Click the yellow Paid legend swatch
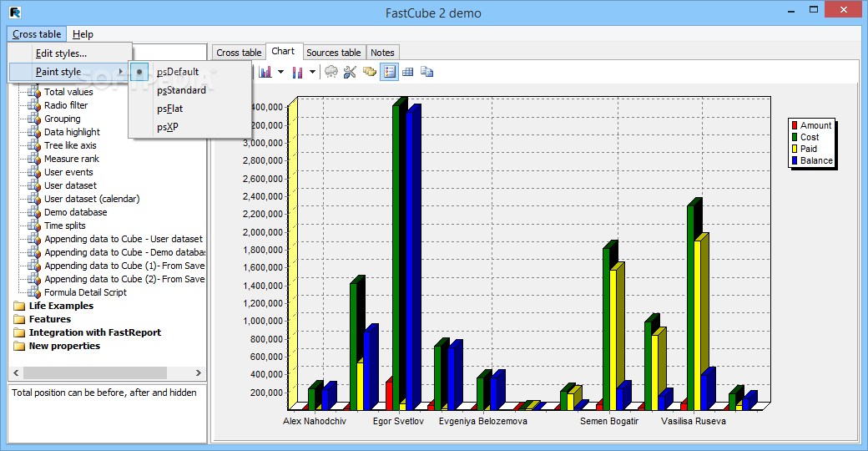Screen dimensions: 868x451 coord(795,149)
